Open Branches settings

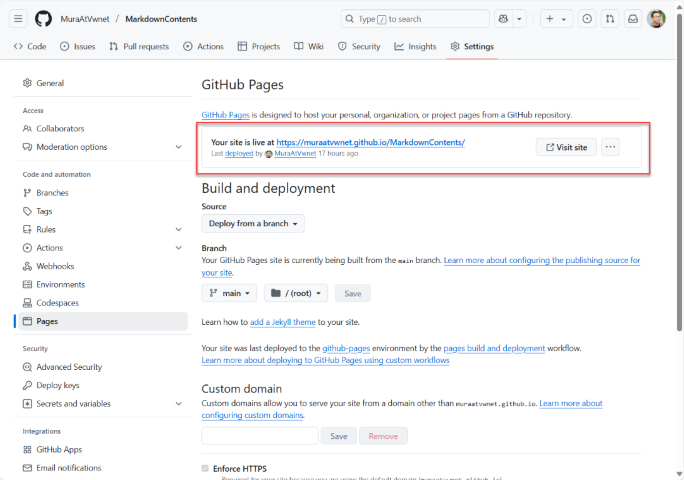[103, 193]
